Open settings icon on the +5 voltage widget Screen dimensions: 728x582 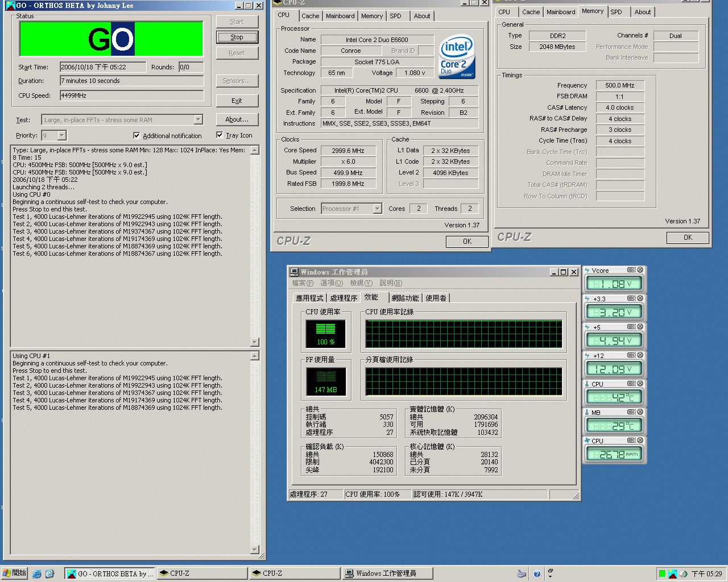click(631, 327)
